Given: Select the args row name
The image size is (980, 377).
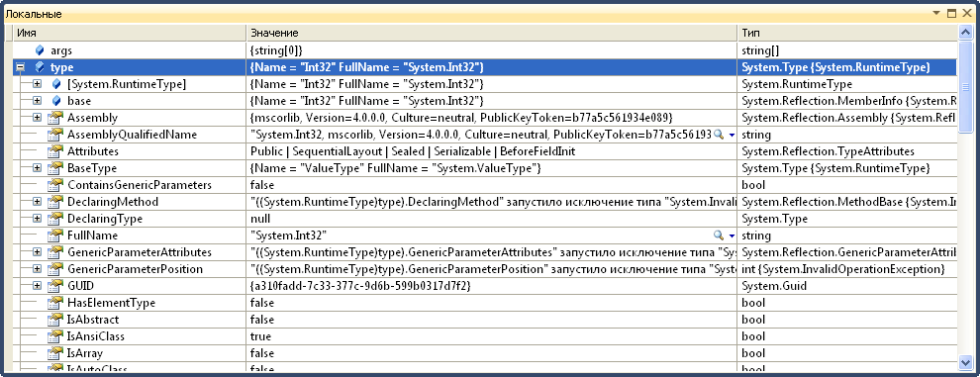Looking at the screenshot, I should pyautogui.click(x=61, y=50).
